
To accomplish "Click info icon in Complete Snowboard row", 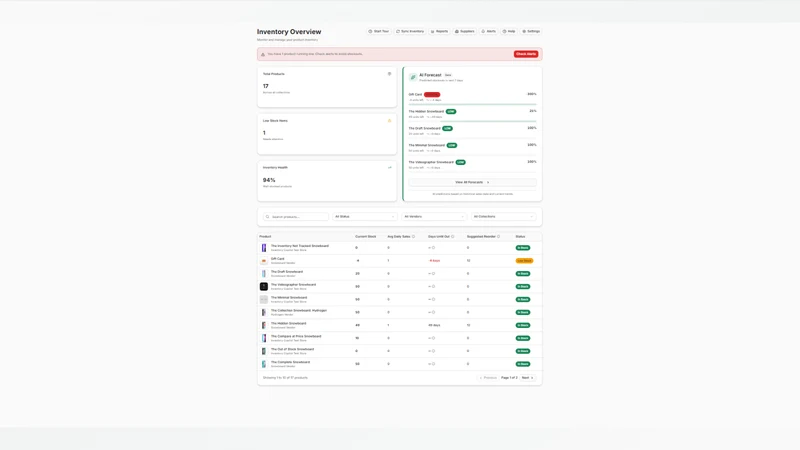I will tap(433, 364).
